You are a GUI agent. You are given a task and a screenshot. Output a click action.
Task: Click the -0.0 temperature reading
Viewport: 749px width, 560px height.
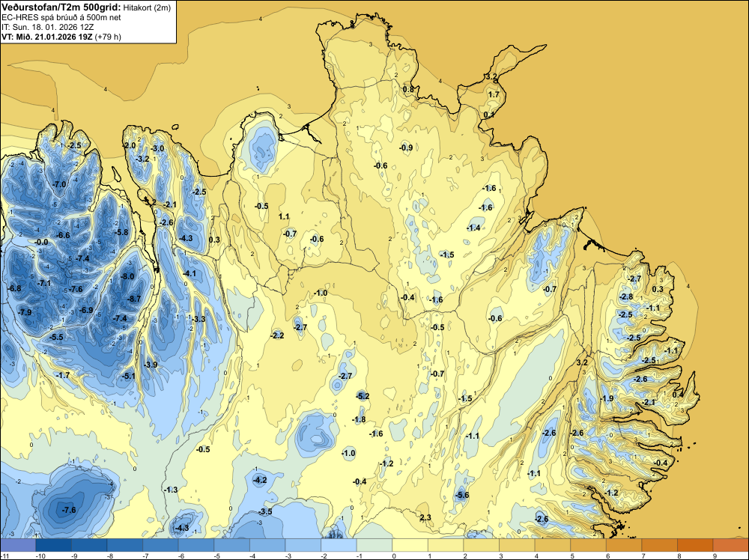click(41, 242)
